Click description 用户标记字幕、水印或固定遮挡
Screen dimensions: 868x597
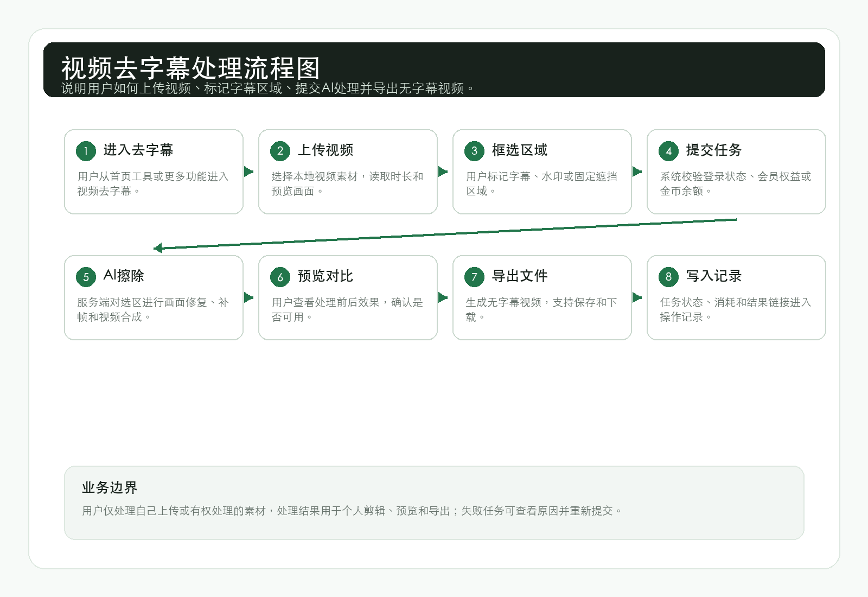(541, 183)
